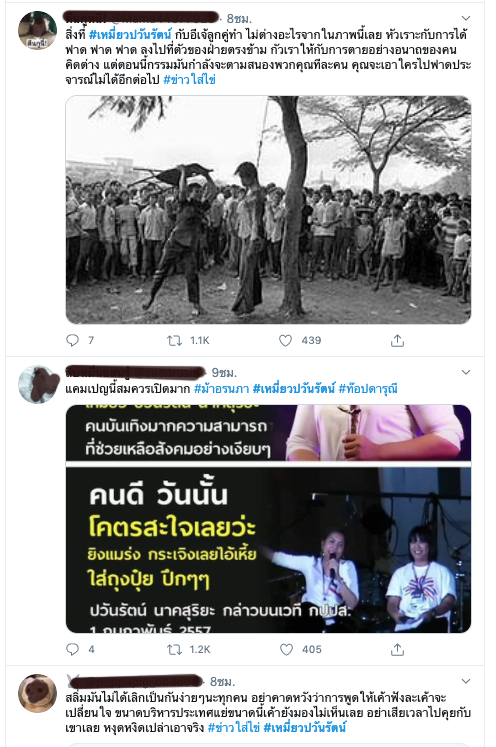Viewport: 496px width, 747px height.
Task: Expand options chevron on the third tweet
Action: pyautogui.click(x=466, y=681)
